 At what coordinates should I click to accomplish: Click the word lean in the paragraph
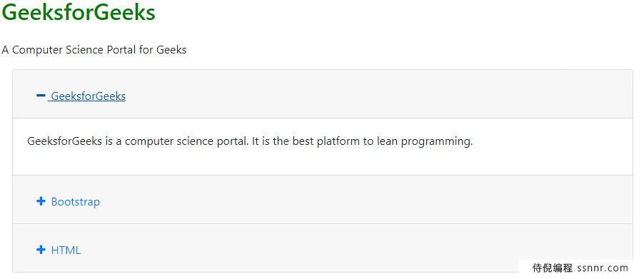[387, 141]
